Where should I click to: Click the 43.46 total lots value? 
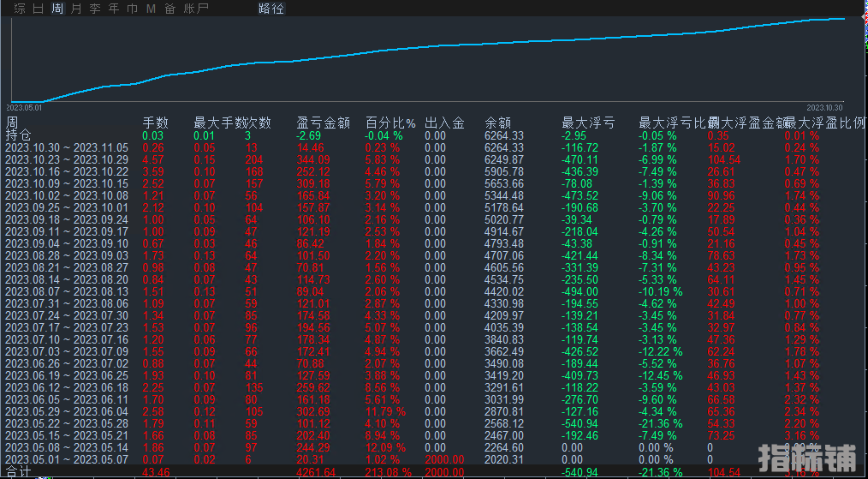[x=157, y=473]
